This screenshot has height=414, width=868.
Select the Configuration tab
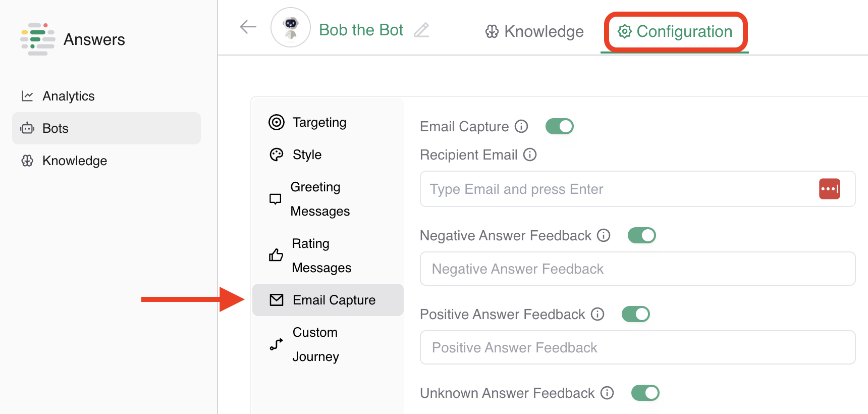675,31
